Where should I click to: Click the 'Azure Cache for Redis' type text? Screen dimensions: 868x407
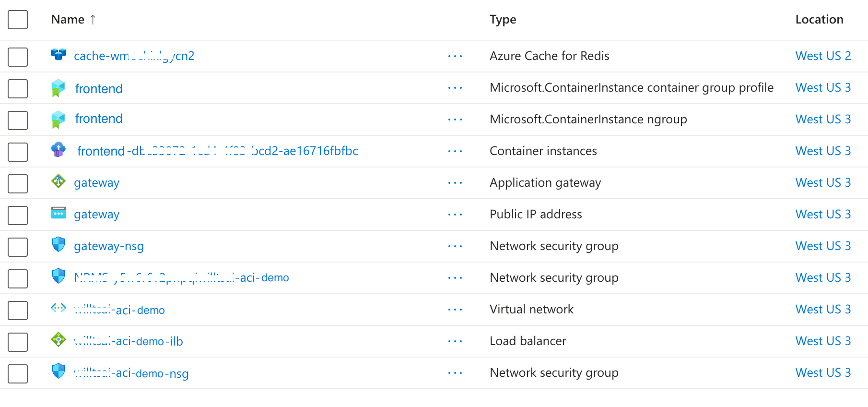[x=550, y=56]
